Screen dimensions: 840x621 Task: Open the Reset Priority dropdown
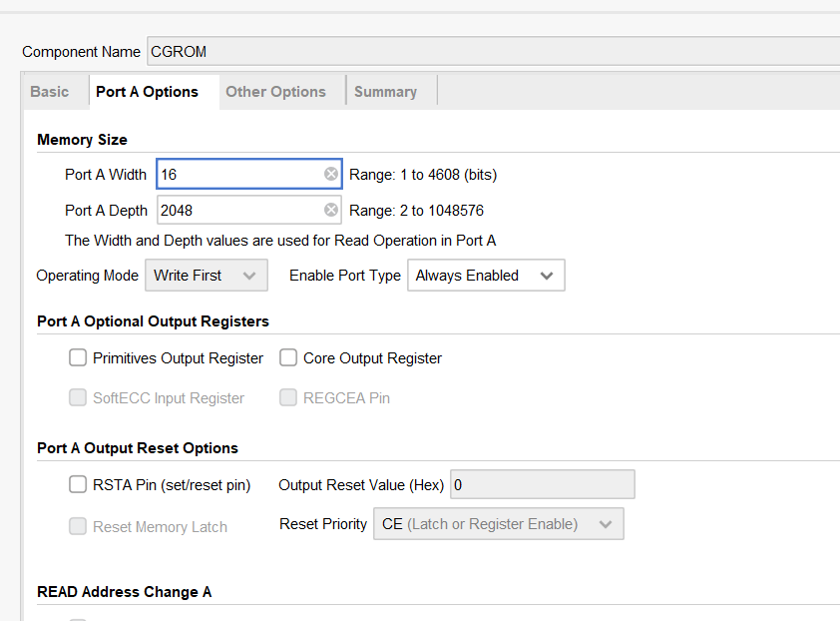pyautogui.click(x=497, y=524)
